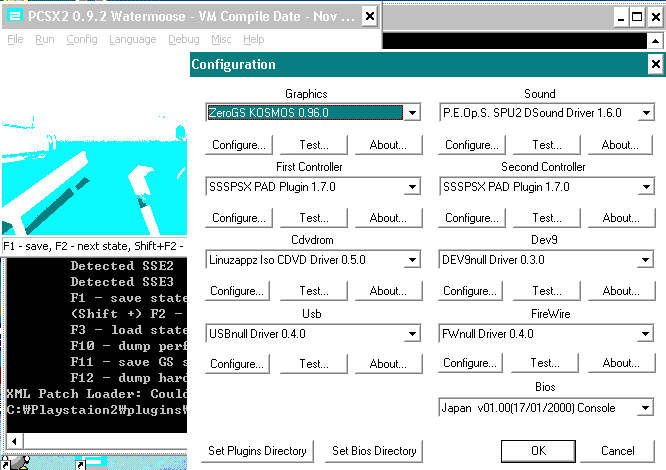Configure the FireWire plugin
Viewport: 666px width, 470px height.
tap(470, 363)
